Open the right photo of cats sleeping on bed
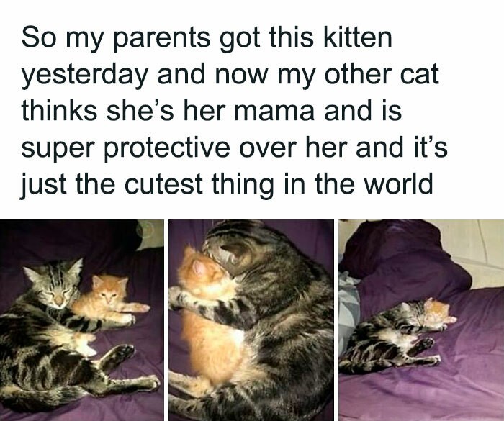Screen dimensions: 504x421 421,320
